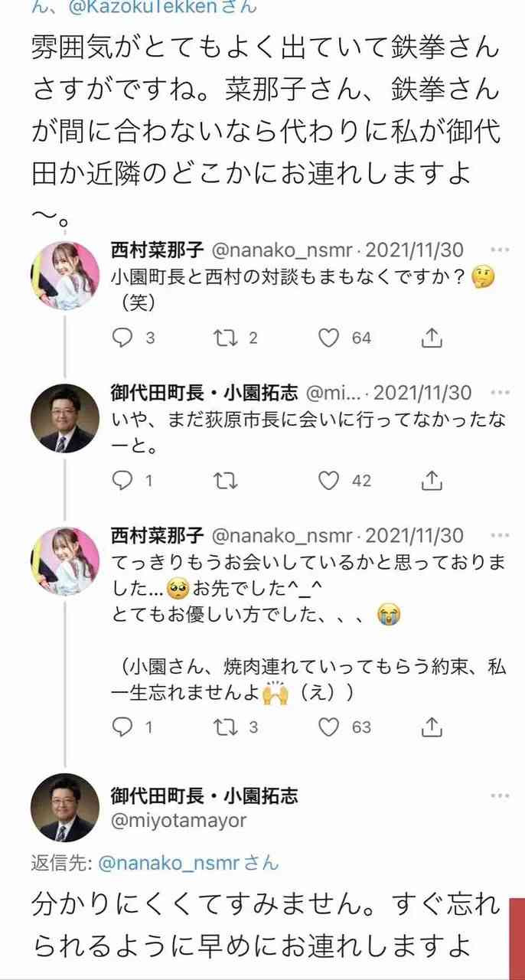This screenshot has width=525, height=980.
Task: View 小園拓志's avatar on the bottom tweet
Action: (65, 808)
